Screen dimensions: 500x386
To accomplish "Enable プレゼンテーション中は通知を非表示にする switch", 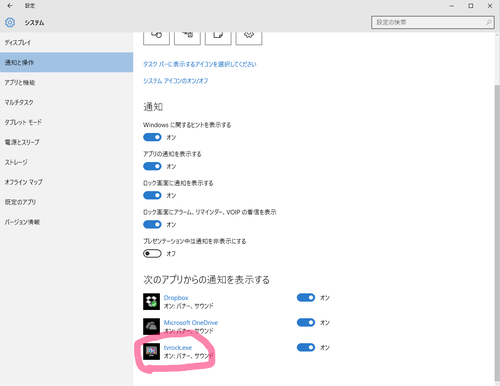I will tap(152, 254).
